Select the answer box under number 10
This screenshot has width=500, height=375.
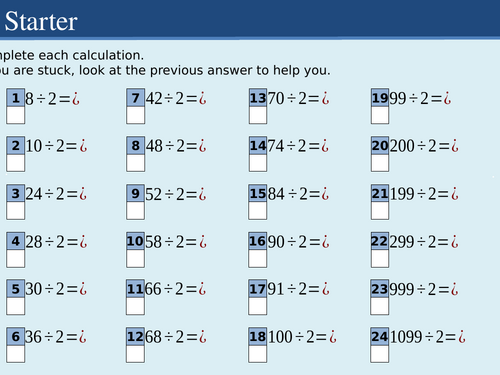[135, 259]
